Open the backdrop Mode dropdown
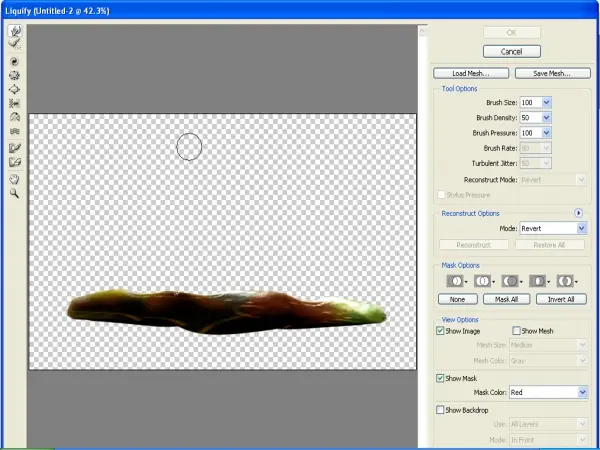 coord(548,440)
